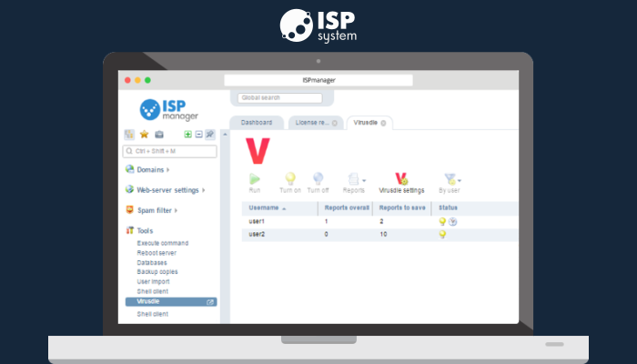Click the green window maximize dot

pos(147,80)
